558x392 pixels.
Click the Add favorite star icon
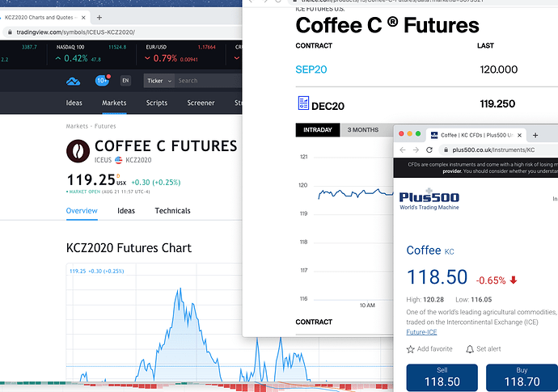[410, 349]
